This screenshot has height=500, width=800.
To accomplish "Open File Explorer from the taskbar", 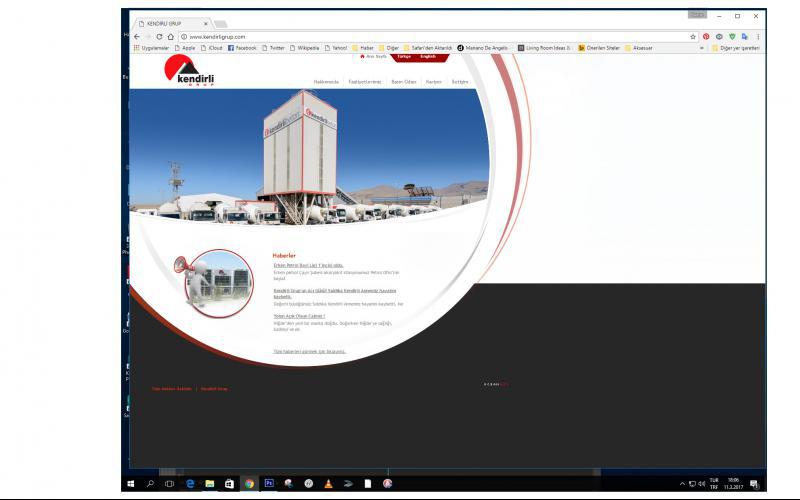I will coord(210,484).
